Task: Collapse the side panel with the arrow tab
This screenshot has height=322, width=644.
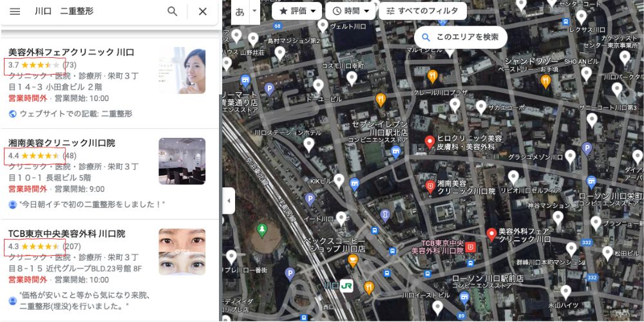Action: pos(229,201)
